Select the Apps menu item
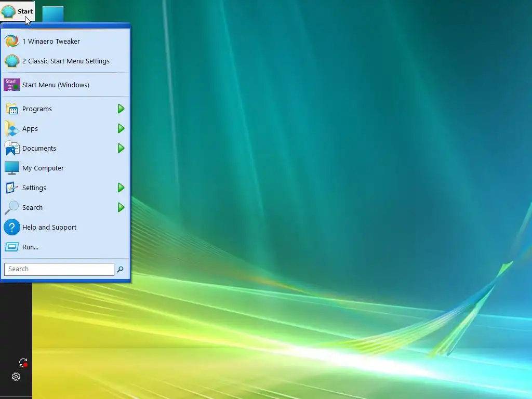This screenshot has width=532, height=399. tap(65, 129)
